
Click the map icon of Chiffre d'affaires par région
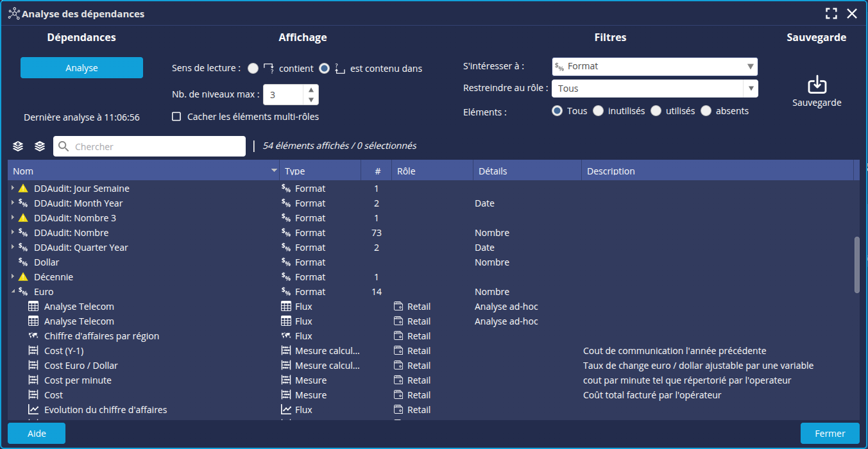click(x=33, y=336)
